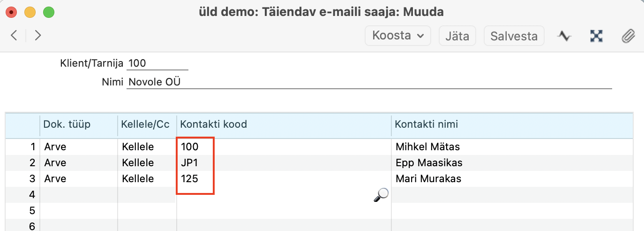Open the activity history waveform icon
Image resolution: width=644 pixels, height=231 pixels.
[564, 36]
